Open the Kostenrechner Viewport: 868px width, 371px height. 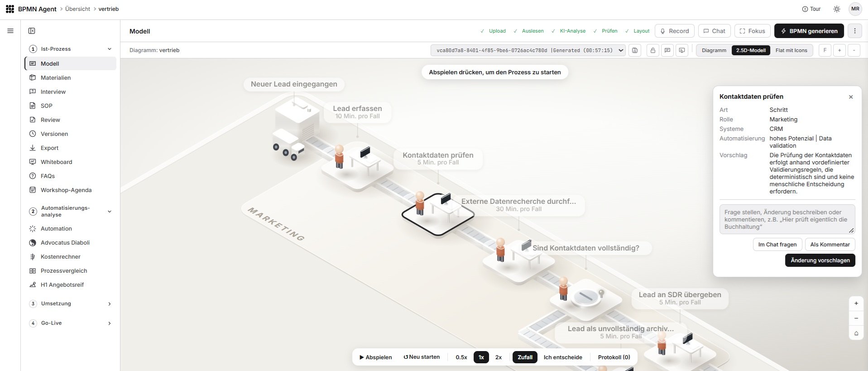(71, 256)
